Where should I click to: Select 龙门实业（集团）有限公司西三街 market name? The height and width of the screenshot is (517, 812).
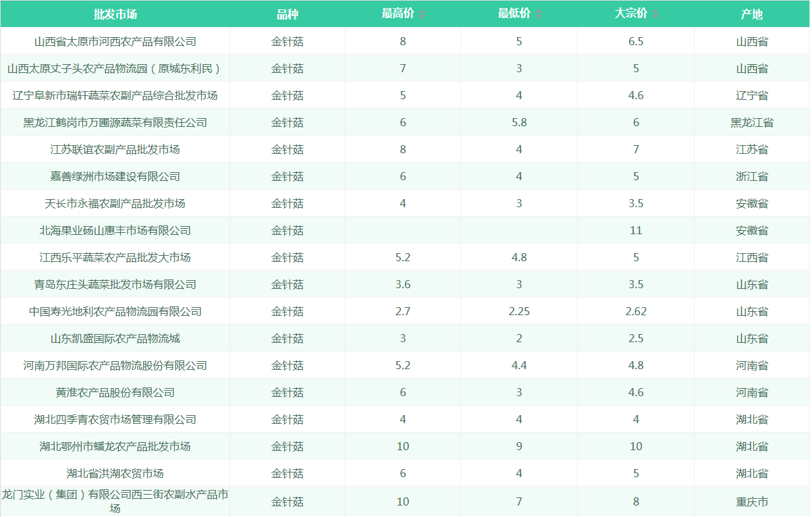click(x=115, y=501)
